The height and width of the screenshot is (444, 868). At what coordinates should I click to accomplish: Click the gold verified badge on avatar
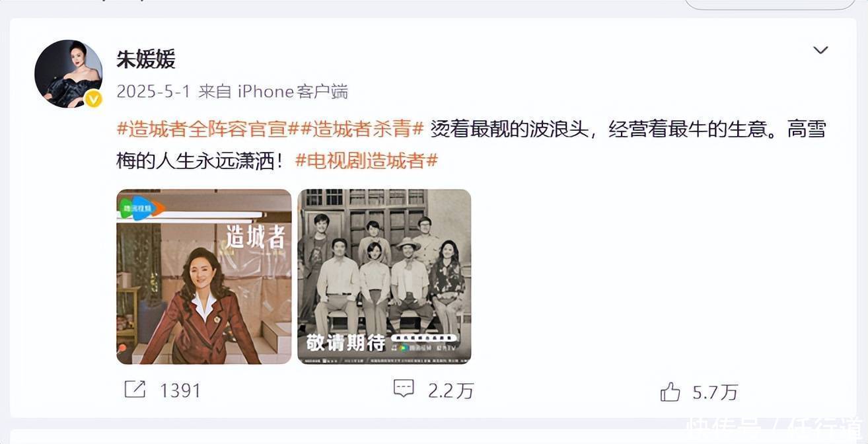pos(94,98)
